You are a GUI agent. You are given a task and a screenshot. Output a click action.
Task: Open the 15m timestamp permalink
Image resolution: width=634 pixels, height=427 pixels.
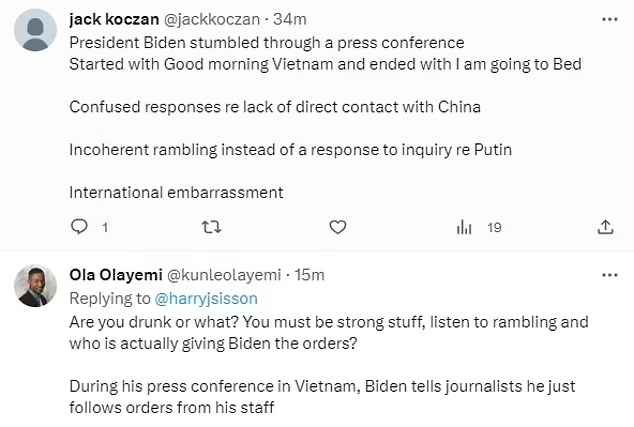point(308,274)
